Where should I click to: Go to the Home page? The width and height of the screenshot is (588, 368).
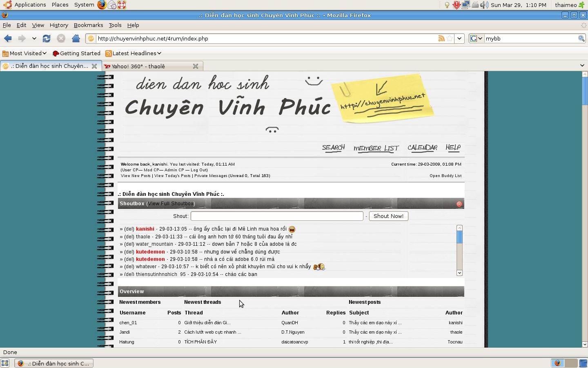(x=76, y=38)
